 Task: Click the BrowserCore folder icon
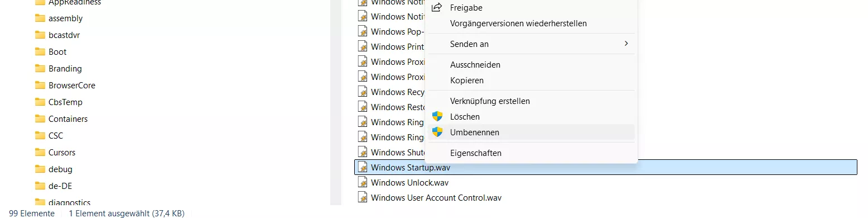click(40, 86)
